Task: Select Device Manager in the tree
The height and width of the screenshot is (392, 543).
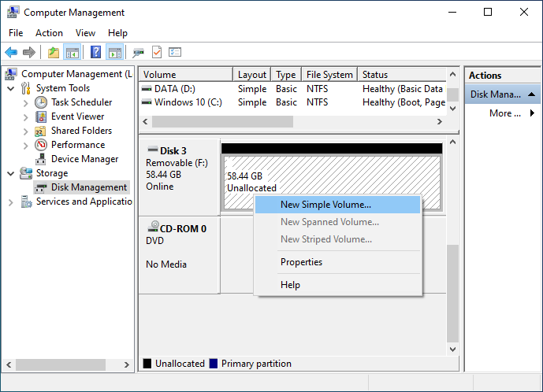Action: click(x=84, y=159)
